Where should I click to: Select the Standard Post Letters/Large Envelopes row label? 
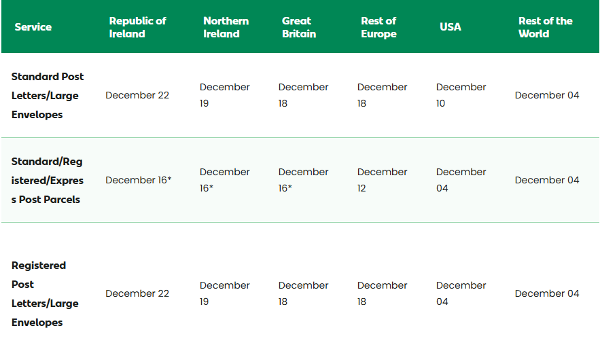click(48, 96)
